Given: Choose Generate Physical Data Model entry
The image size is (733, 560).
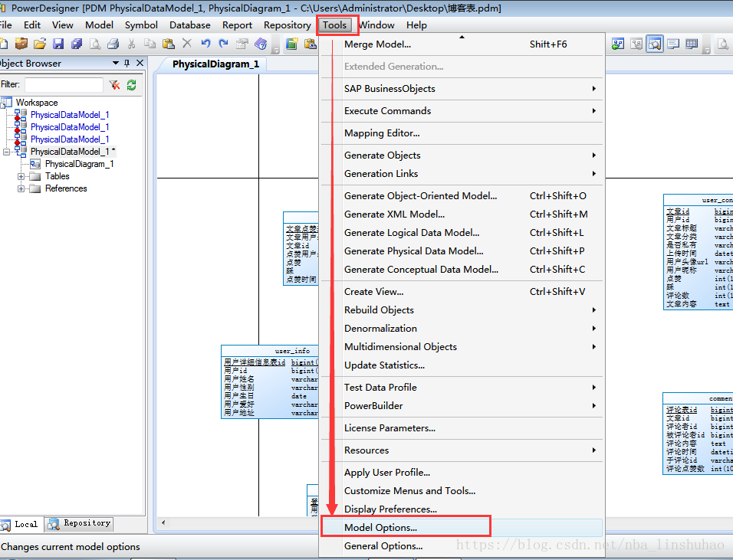Looking at the screenshot, I should (x=462, y=251).
